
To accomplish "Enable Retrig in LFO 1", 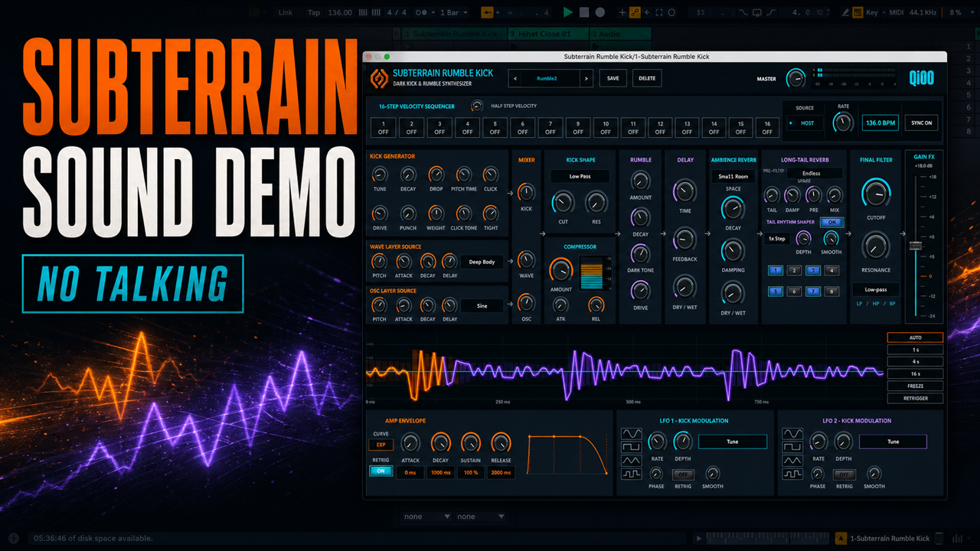I will pyautogui.click(x=684, y=474).
